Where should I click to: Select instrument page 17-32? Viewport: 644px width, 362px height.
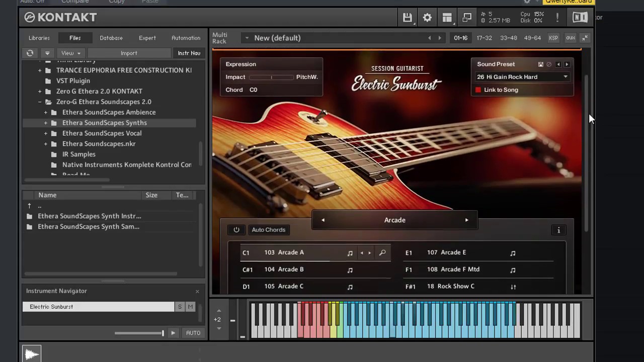point(484,38)
